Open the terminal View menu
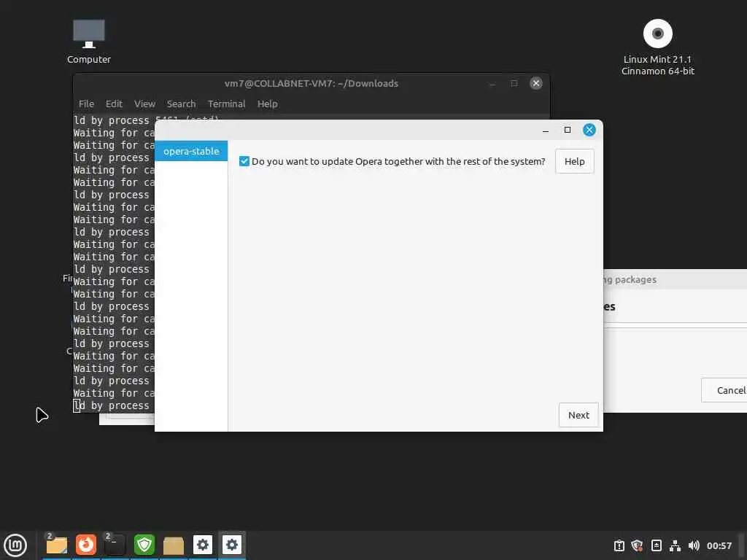The width and height of the screenshot is (747, 560). [145, 104]
